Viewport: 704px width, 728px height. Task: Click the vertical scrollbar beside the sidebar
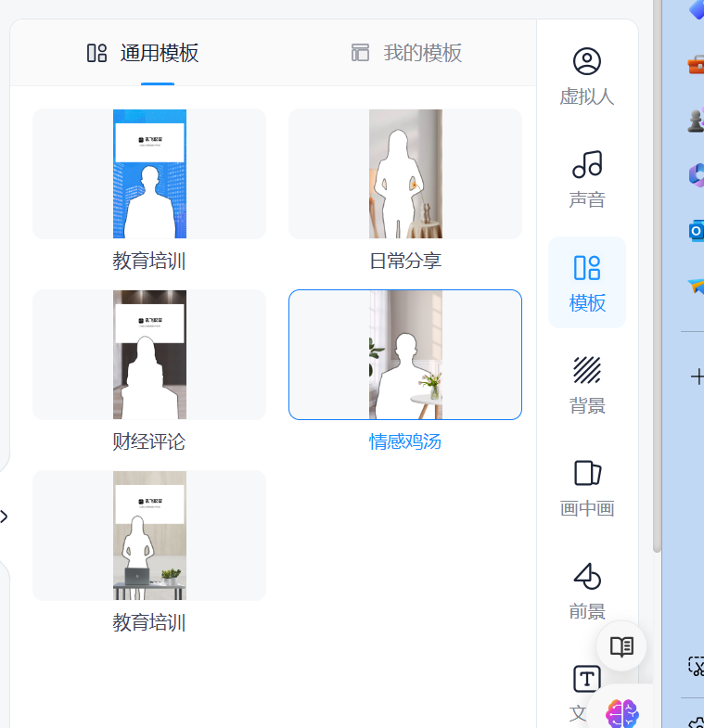point(658,278)
